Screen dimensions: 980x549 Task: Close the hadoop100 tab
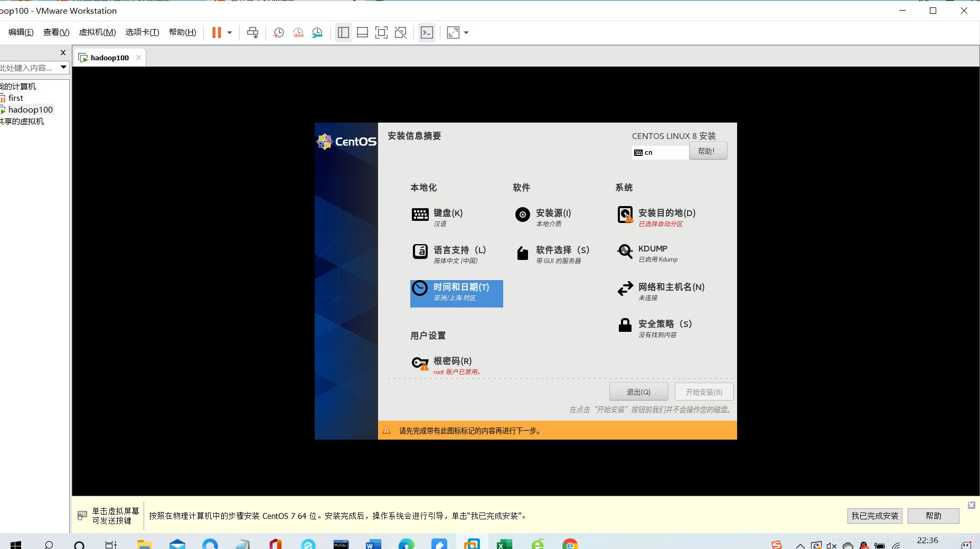point(138,57)
